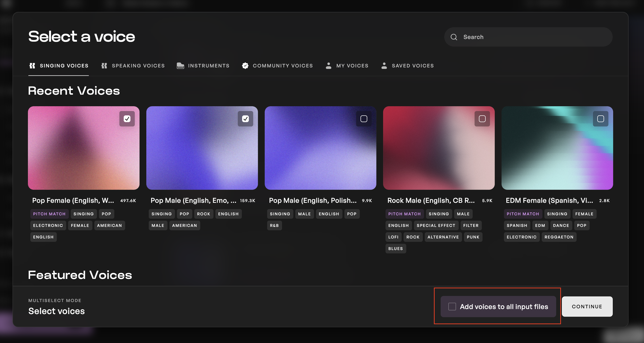The width and height of the screenshot is (644, 343).
Task: Click Pitch Match tag under Rock Male
Action: click(x=405, y=214)
